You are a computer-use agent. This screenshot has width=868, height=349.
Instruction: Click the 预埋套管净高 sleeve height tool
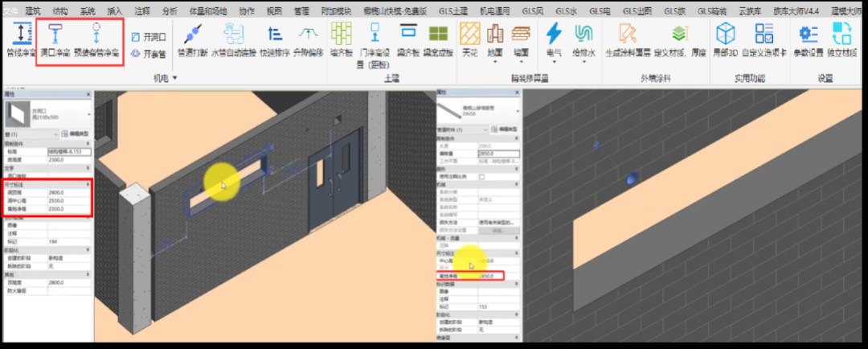pos(96,41)
